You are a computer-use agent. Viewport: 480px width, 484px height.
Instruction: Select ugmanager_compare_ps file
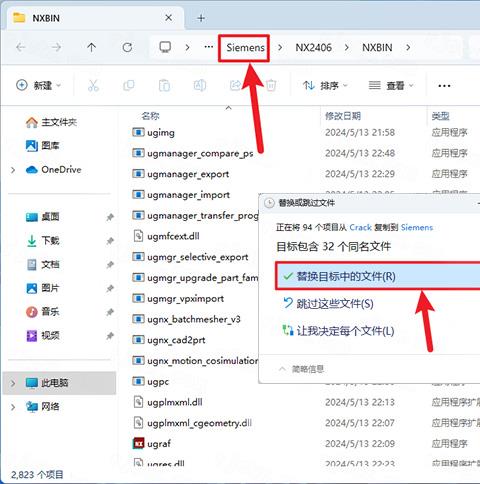tap(193, 153)
